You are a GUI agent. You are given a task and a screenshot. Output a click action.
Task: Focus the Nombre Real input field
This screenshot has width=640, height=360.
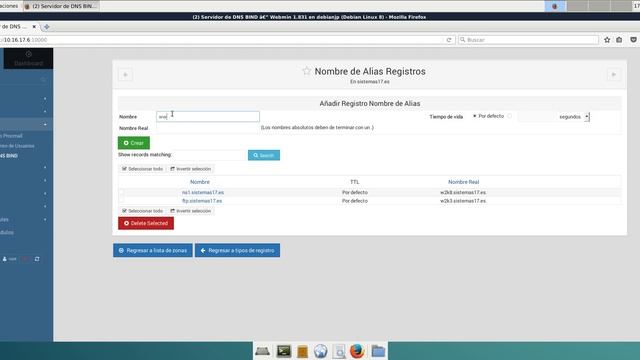point(208,128)
